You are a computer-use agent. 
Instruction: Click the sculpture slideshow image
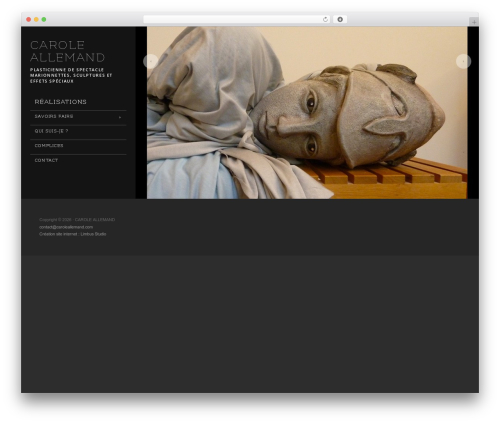[x=307, y=113]
